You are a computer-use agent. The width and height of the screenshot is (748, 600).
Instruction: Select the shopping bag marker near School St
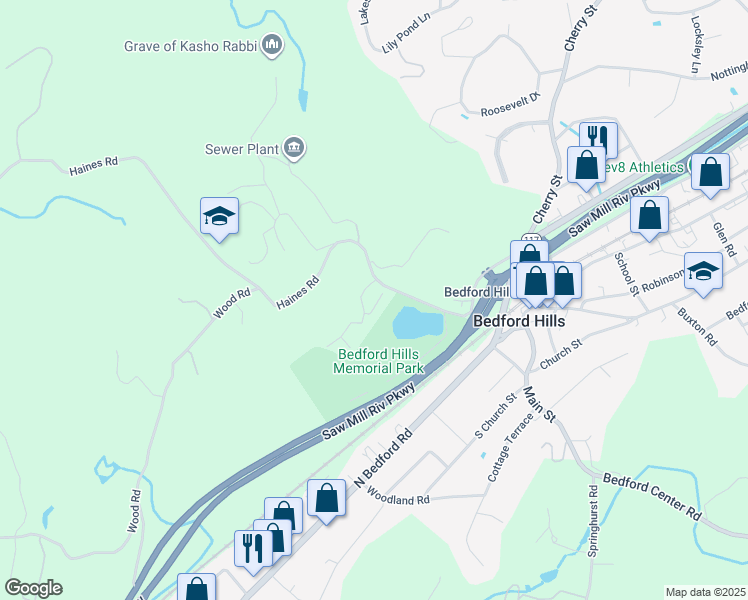649,217
